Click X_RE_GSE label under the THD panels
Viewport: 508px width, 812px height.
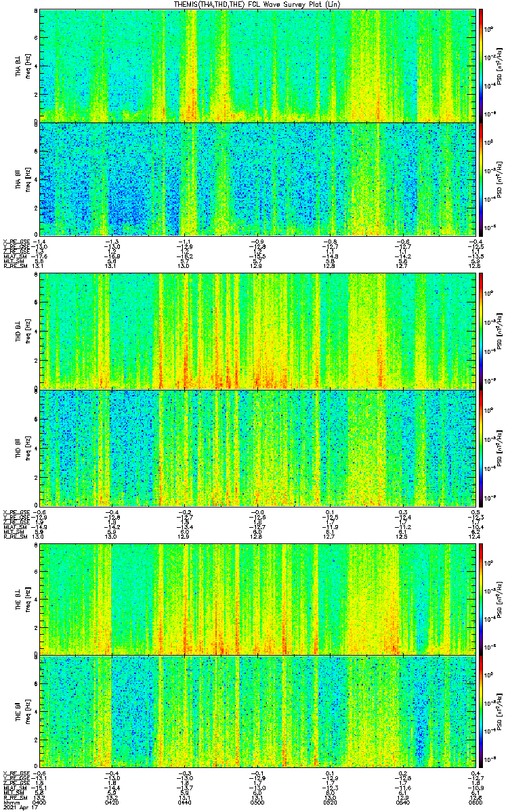coord(16,512)
